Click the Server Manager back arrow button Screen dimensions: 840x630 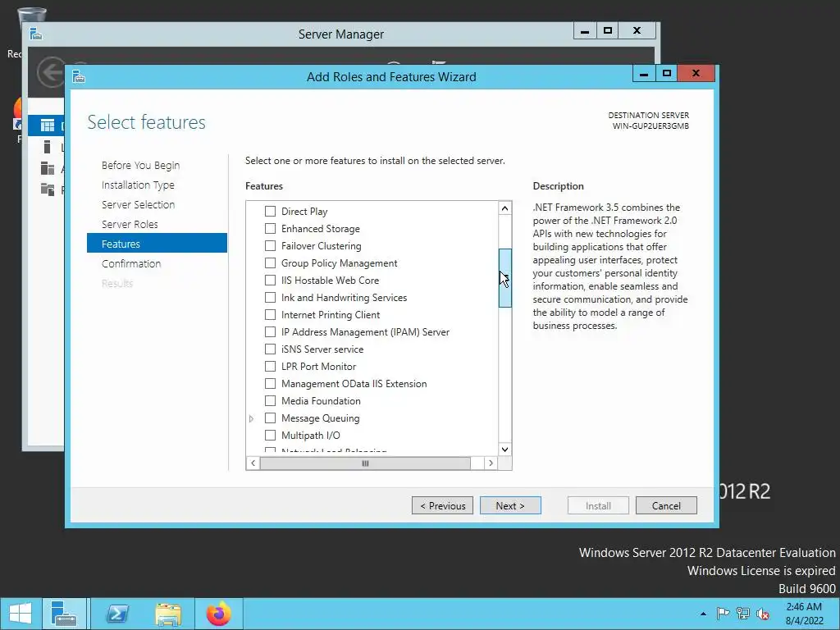52,72
